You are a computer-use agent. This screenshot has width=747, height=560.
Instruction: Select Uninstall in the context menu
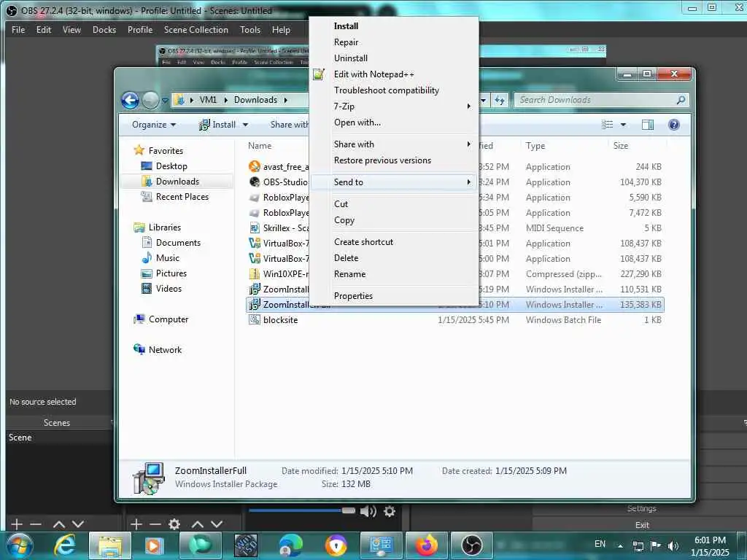pyautogui.click(x=351, y=58)
